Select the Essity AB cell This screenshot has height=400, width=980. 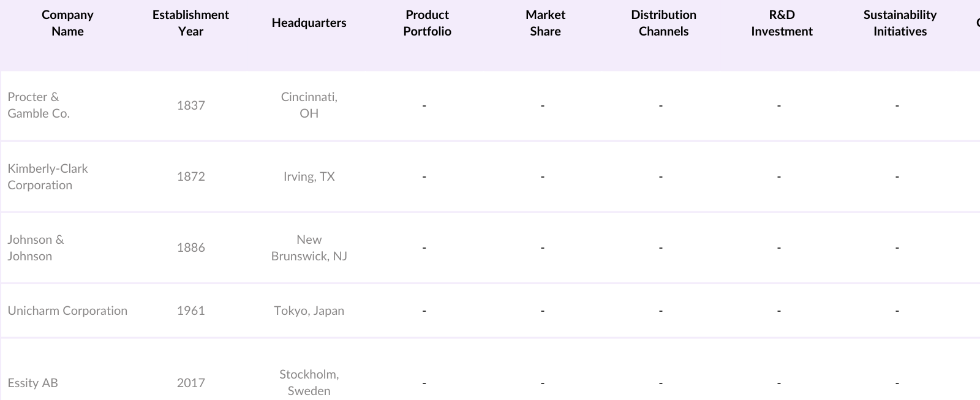(32, 383)
